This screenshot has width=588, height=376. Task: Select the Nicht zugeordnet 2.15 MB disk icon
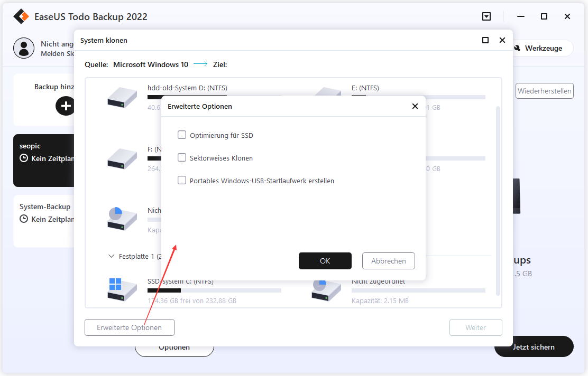pyautogui.click(x=326, y=290)
